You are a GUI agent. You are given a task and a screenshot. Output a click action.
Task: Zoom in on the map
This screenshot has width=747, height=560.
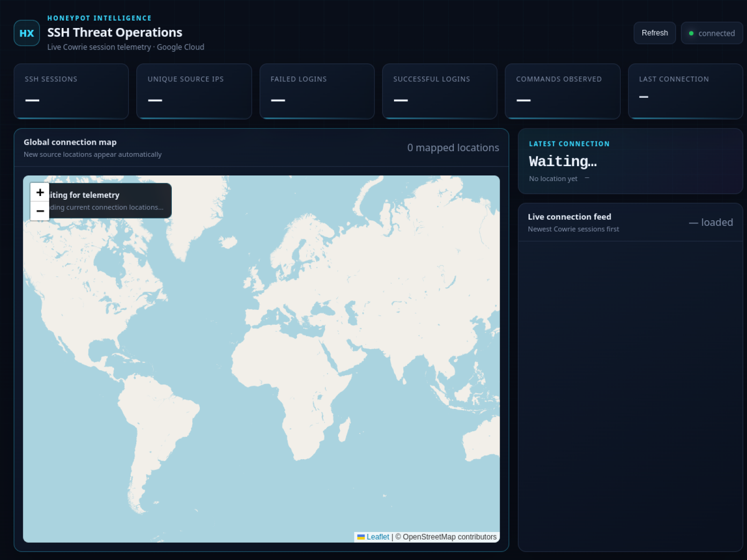pyautogui.click(x=40, y=192)
